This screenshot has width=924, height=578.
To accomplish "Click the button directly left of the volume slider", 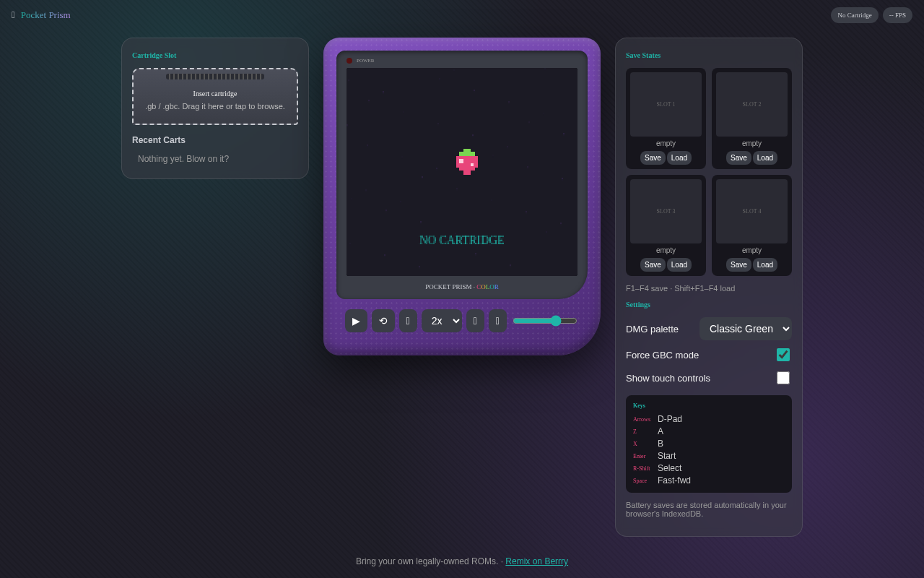I will click(497, 321).
